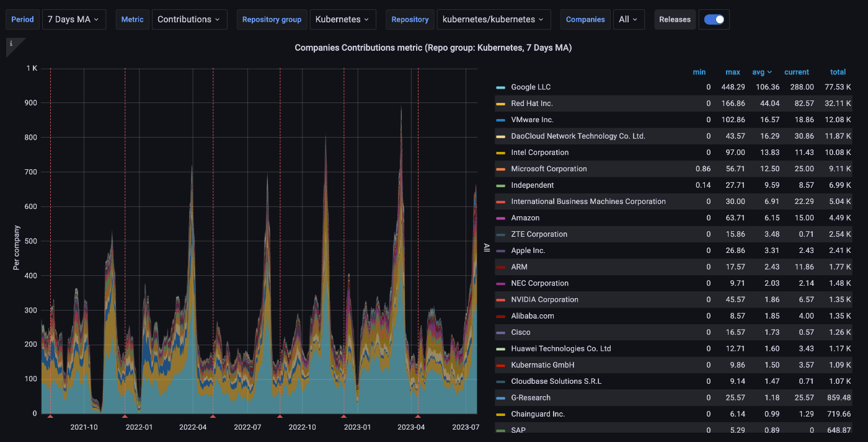Sort legend by avg column
The image size is (868, 442).
tap(762, 72)
